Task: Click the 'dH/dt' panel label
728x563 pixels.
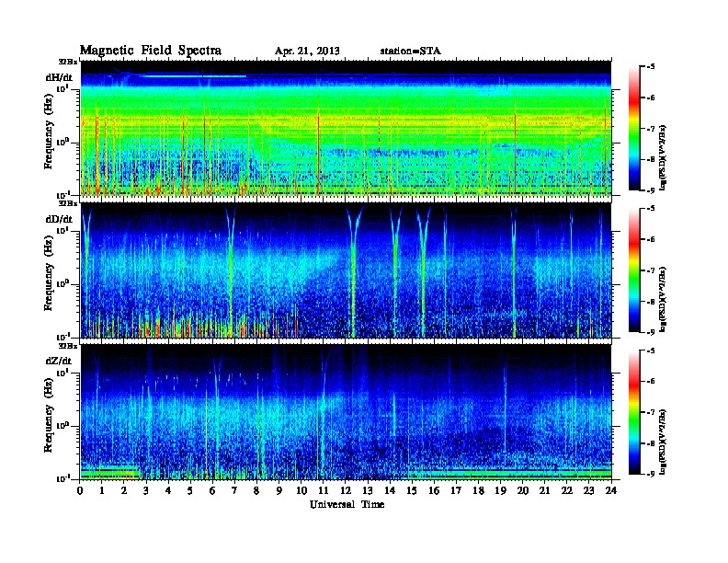Action: (x=59, y=77)
